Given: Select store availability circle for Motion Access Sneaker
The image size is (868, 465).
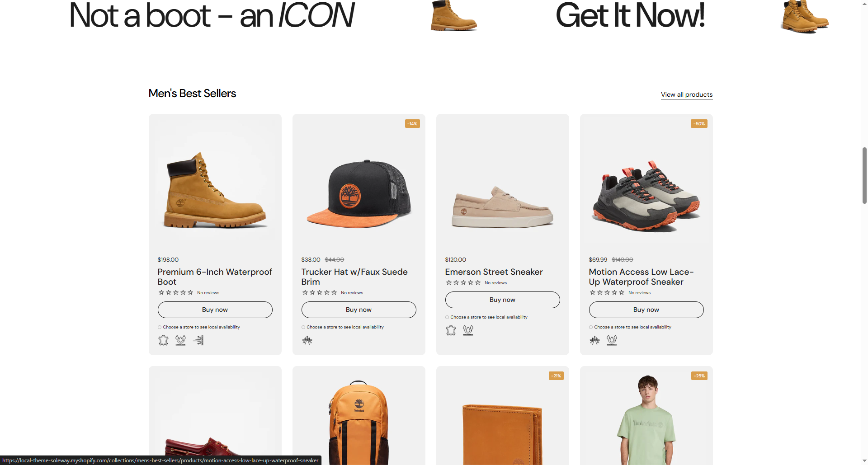Looking at the screenshot, I should [x=591, y=327].
